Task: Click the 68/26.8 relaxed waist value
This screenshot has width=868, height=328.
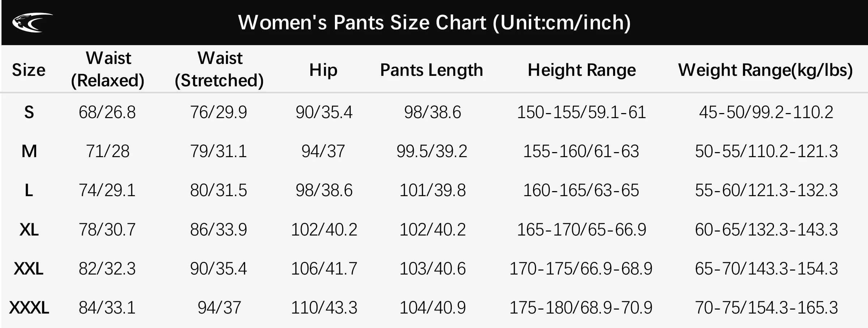Action: tap(107, 112)
